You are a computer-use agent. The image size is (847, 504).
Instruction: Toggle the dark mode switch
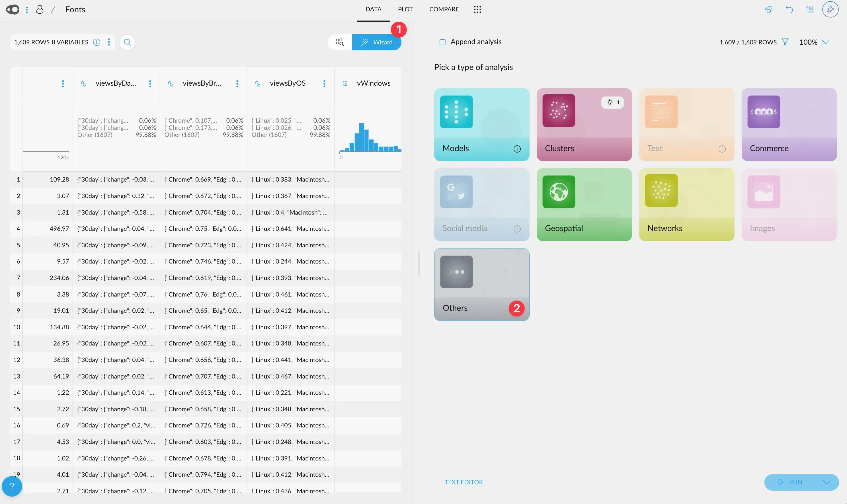pos(13,9)
